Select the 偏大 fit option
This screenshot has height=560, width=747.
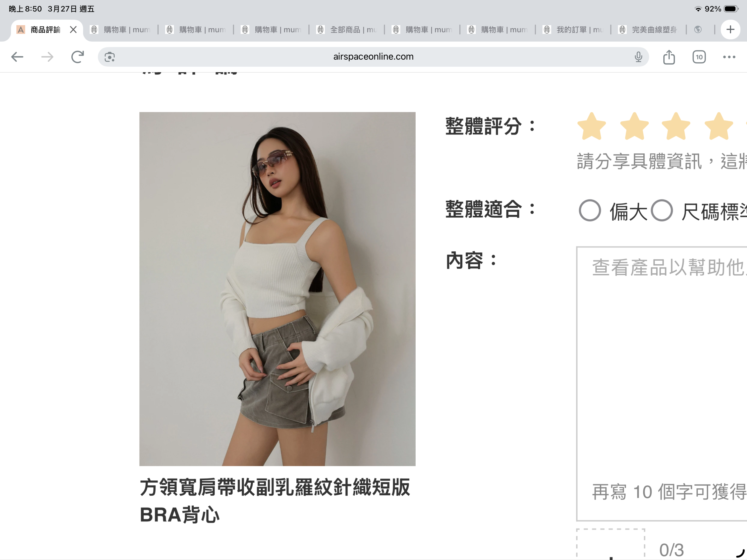590,211
